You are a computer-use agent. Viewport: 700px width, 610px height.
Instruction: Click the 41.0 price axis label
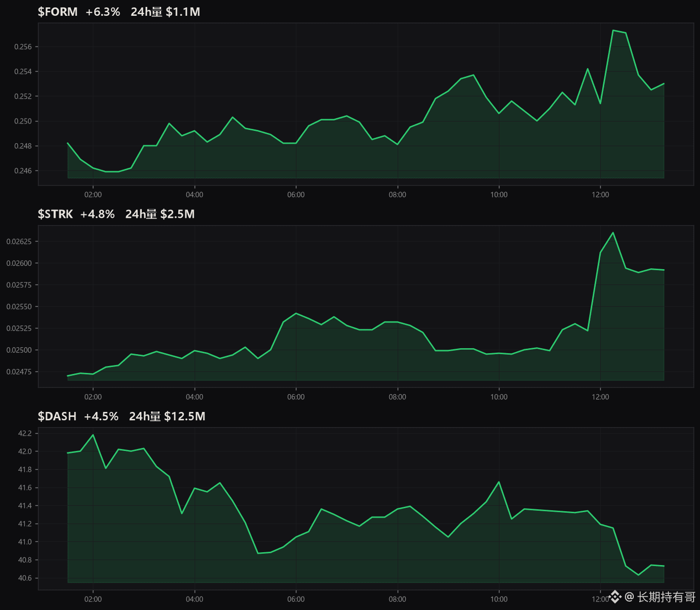pos(25,542)
